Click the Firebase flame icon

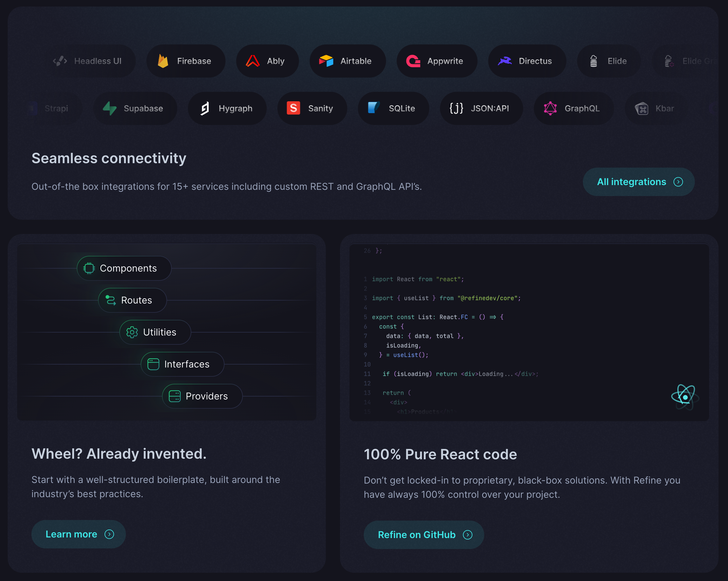pos(163,61)
